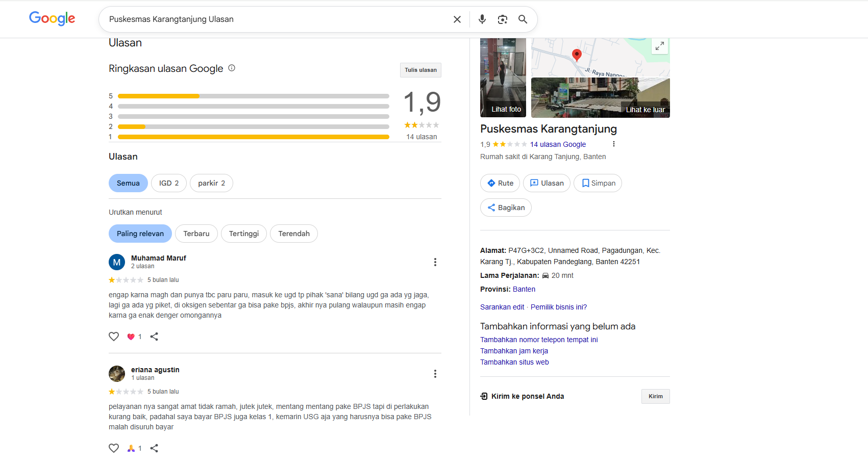
Task: Switch sorting to Terbaru
Action: (x=196, y=233)
